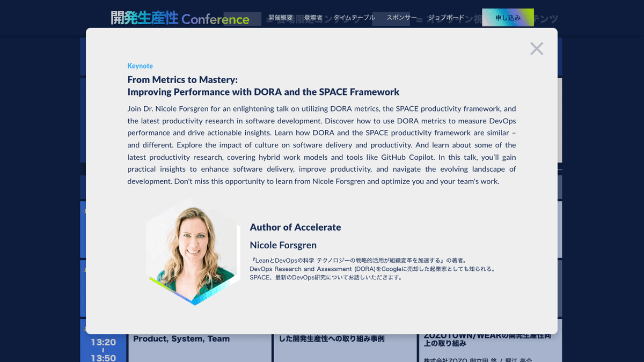Viewport: 644px width, 362px height.
Task: Click the 13:20–13:50 time slot cell
Action: pos(104,349)
